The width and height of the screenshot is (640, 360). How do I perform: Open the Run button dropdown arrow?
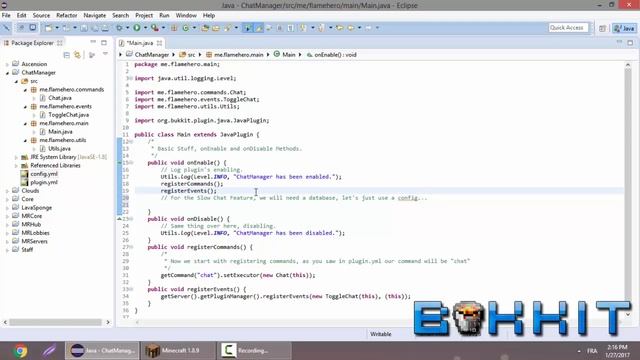coord(145,28)
